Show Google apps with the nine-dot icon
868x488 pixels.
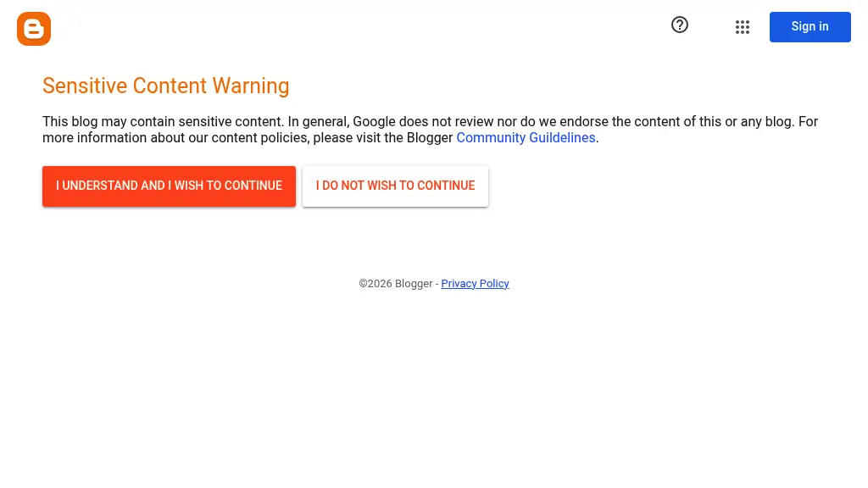click(x=743, y=27)
